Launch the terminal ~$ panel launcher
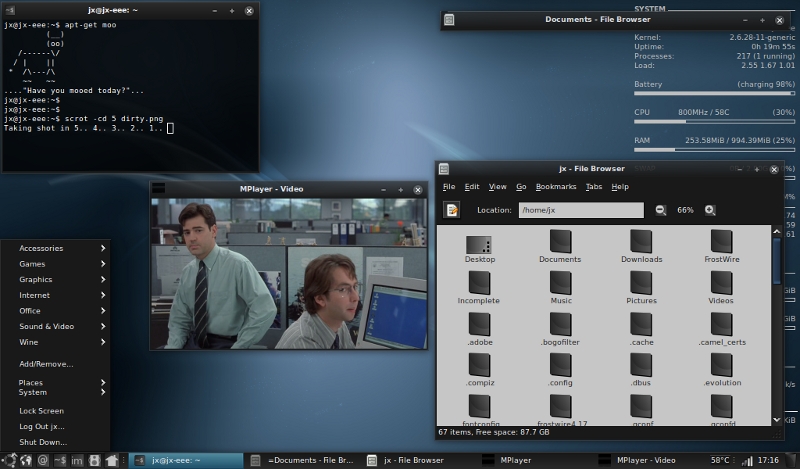Viewport: 800px width, 469px height. [x=60, y=460]
